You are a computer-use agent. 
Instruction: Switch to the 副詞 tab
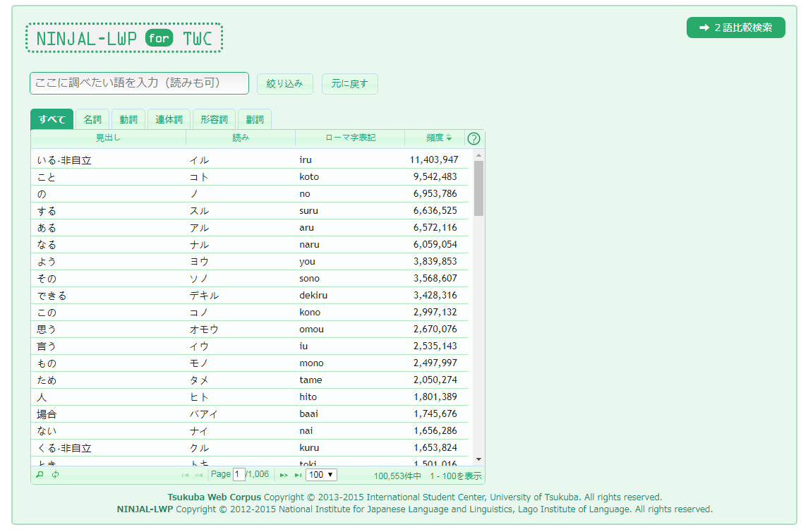point(255,119)
